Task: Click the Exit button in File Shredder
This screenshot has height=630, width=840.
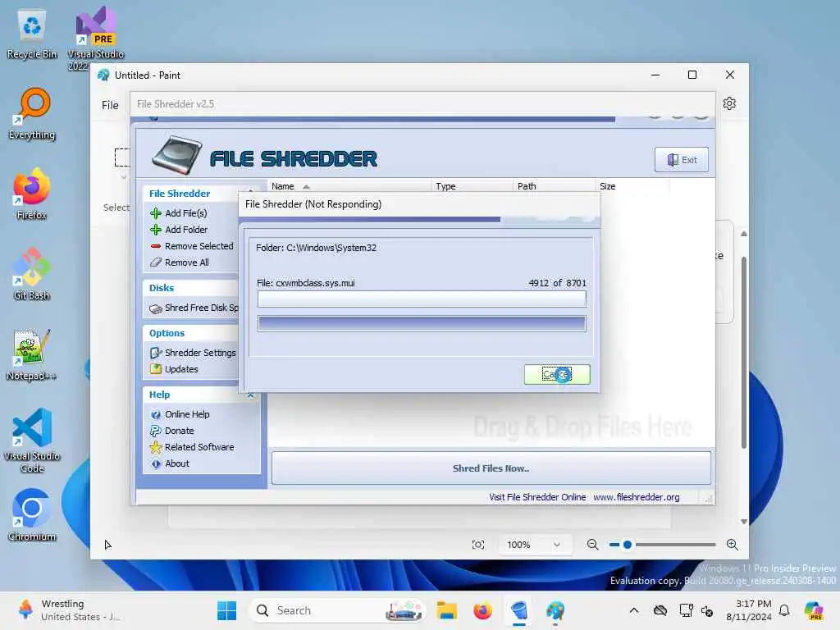Action: click(x=682, y=160)
